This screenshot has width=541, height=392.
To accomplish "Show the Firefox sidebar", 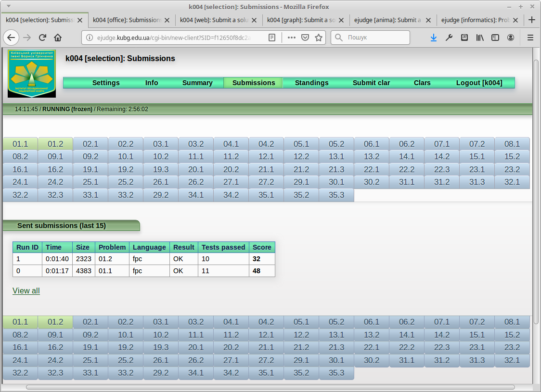I will [495, 38].
